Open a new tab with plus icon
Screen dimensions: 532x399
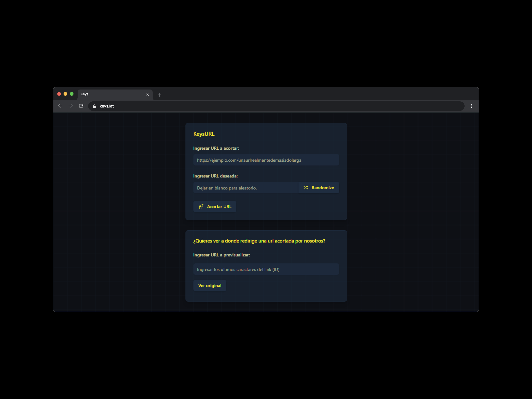pyautogui.click(x=159, y=95)
